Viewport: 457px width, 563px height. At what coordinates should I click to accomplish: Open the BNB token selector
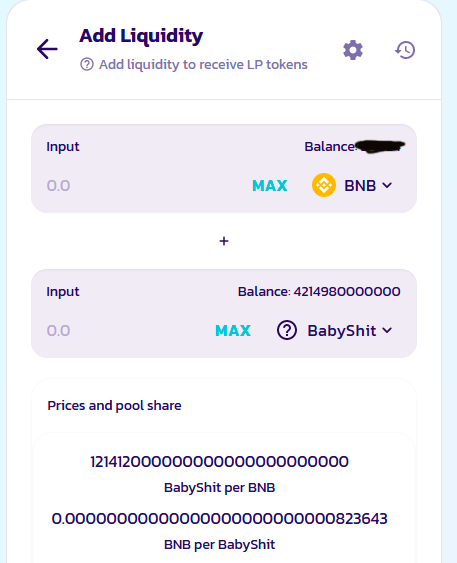(x=352, y=185)
